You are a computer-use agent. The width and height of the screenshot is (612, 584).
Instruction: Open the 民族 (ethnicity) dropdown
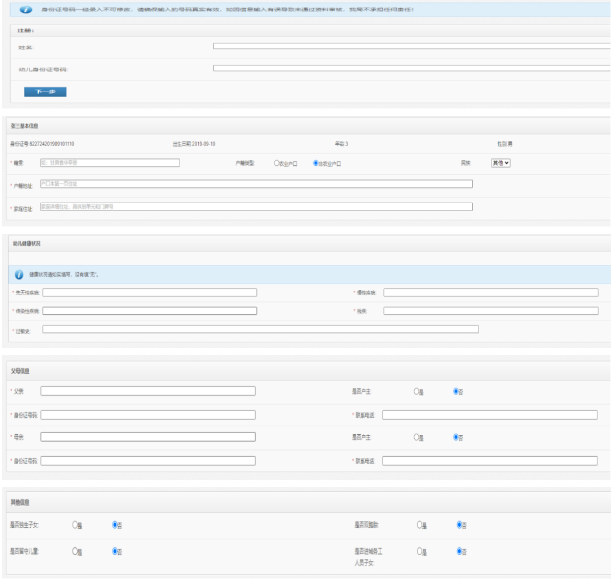click(500, 162)
